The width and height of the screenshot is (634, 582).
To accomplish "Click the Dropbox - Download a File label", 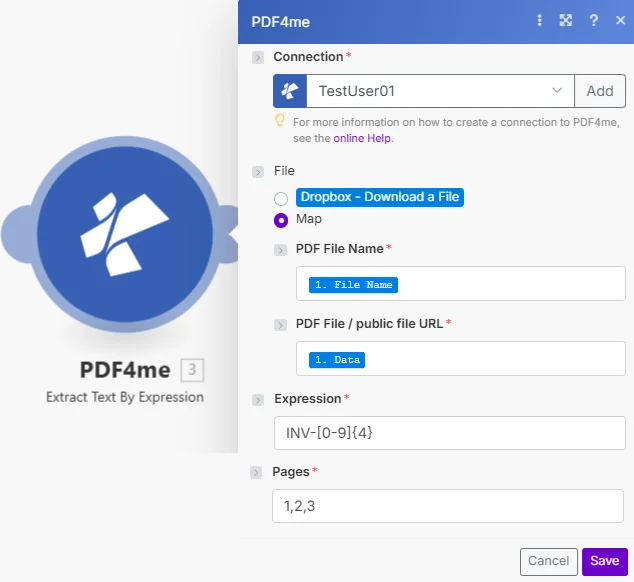I will [380, 197].
